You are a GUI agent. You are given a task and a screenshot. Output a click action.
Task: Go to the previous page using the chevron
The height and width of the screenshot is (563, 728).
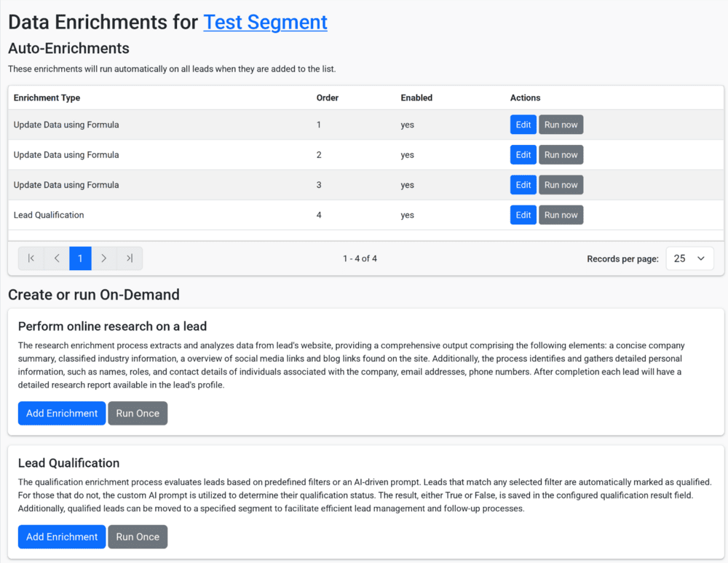click(55, 258)
